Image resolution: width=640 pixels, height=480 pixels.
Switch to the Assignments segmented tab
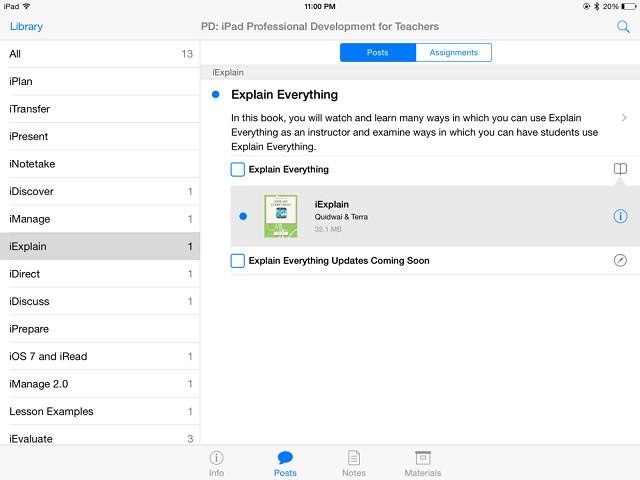[x=453, y=53]
